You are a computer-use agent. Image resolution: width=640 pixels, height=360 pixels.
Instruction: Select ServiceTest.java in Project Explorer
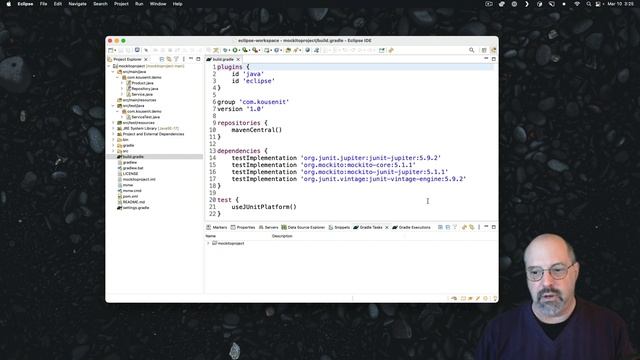(x=145, y=117)
